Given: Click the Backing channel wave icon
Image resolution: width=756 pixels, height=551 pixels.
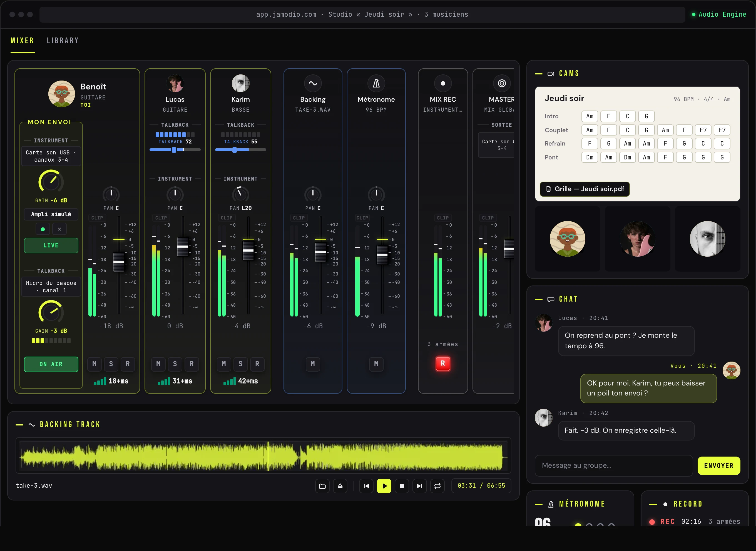Looking at the screenshot, I should 313,83.
